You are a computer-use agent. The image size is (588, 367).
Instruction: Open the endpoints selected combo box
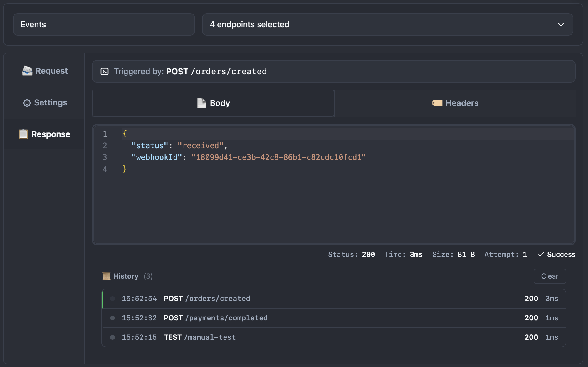(x=382, y=24)
